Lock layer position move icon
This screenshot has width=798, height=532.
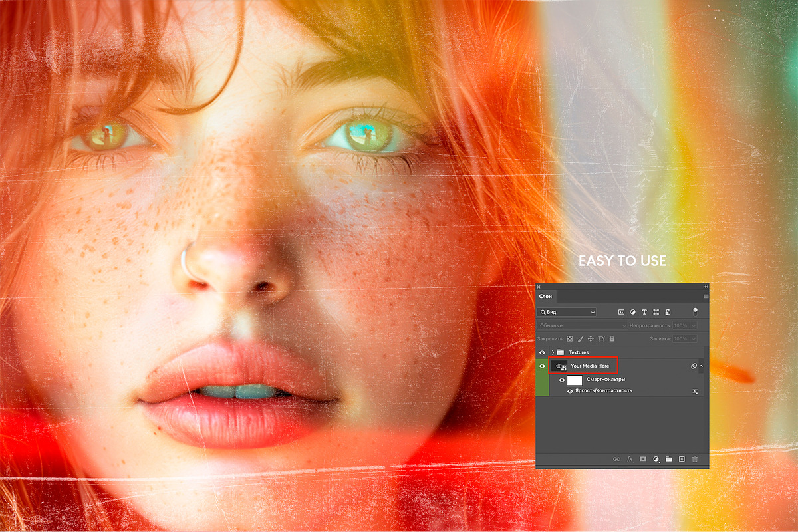pyautogui.click(x=591, y=339)
